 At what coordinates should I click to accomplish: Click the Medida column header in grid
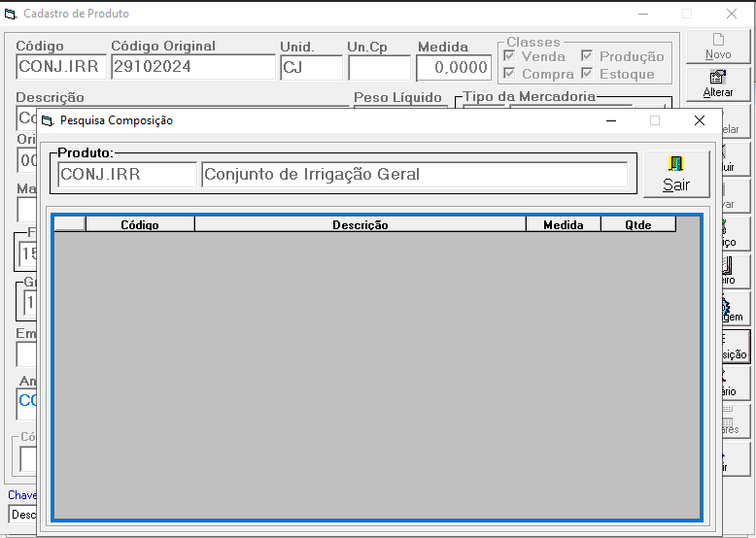tap(564, 224)
